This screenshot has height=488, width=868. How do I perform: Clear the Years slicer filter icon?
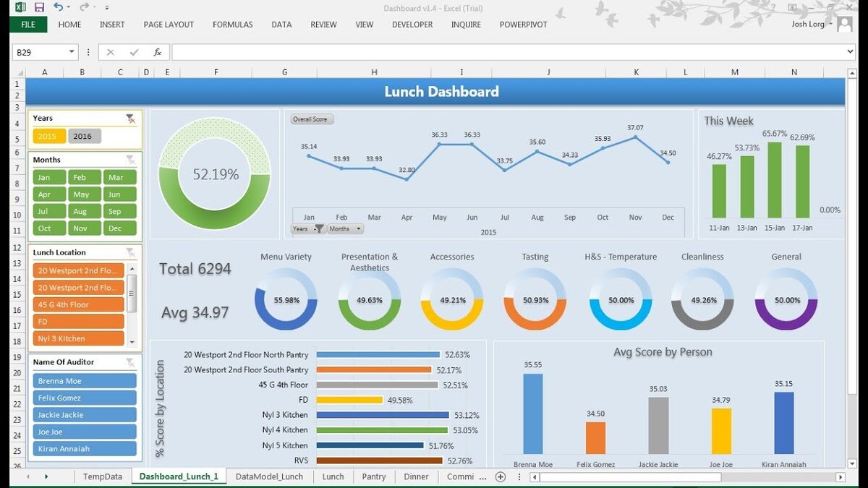pyautogui.click(x=131, y=117)
